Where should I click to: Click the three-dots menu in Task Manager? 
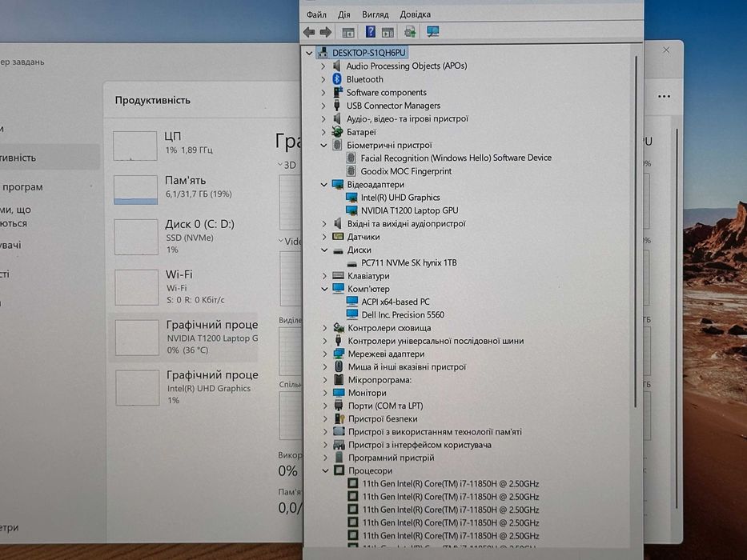664,96
